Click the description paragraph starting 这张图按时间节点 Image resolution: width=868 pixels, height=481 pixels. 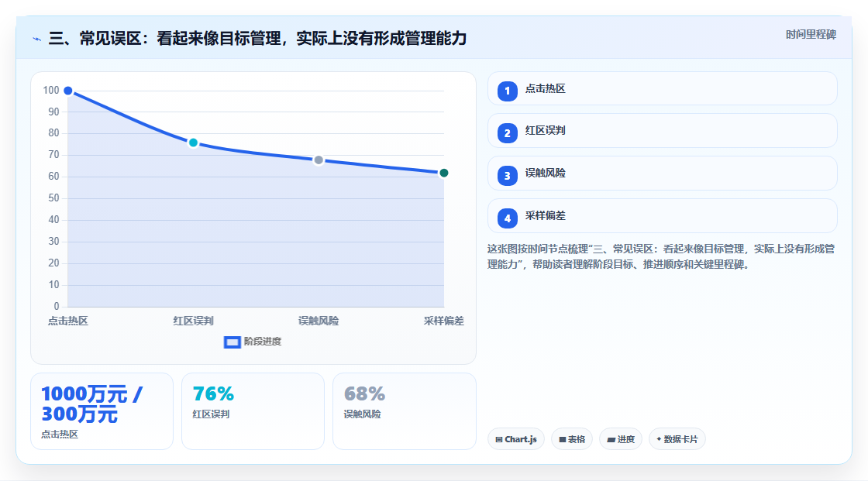click(x=661, y=257)
